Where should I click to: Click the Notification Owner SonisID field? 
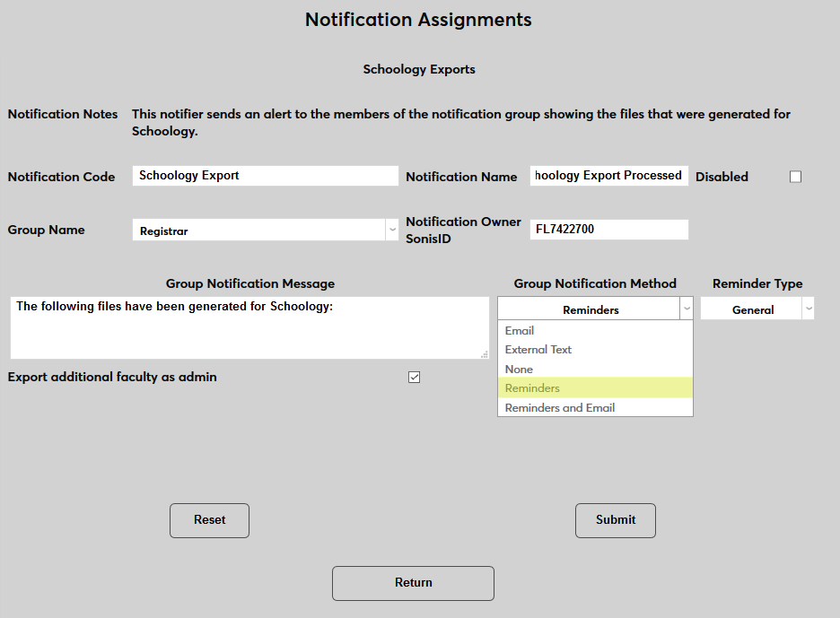(608, 230)
